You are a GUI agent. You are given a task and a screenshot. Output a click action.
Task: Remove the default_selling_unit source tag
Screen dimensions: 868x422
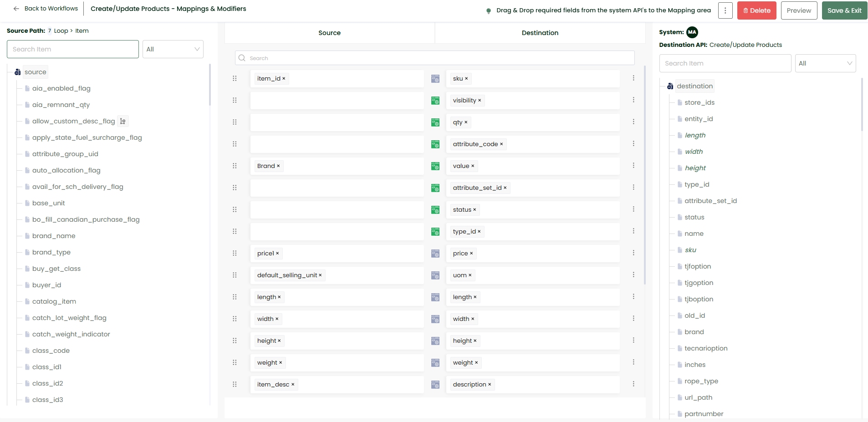(320, 275)
